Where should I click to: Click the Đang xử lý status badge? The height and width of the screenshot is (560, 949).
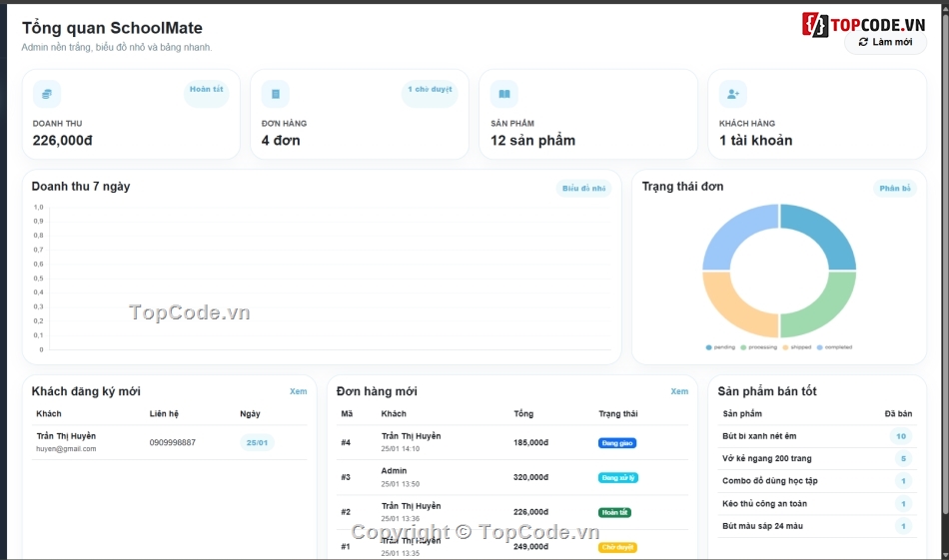pos(618,478)
